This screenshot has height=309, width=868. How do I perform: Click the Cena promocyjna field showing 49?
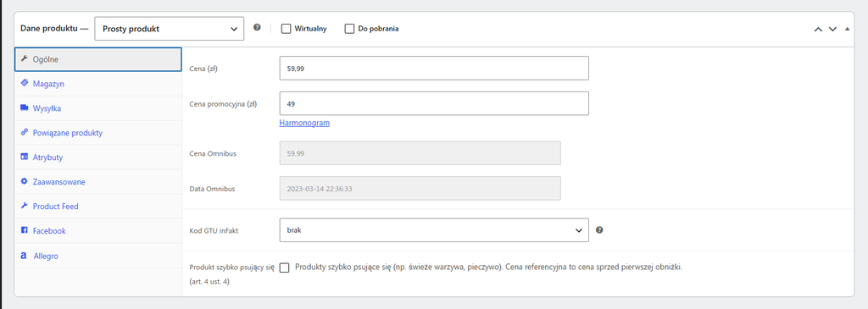tap(434, 103)
